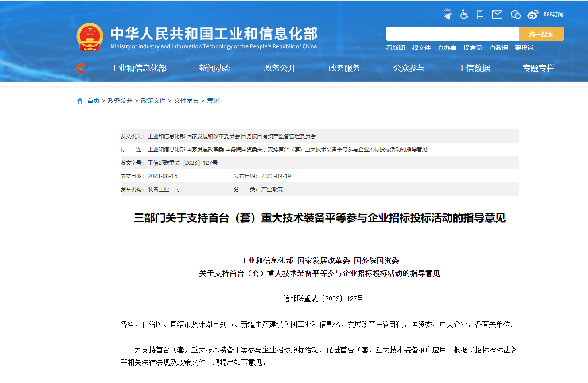Click the 发布机构 value 装备工业二司
Viewport: 588px width, 383px height.
coord(164,190)
